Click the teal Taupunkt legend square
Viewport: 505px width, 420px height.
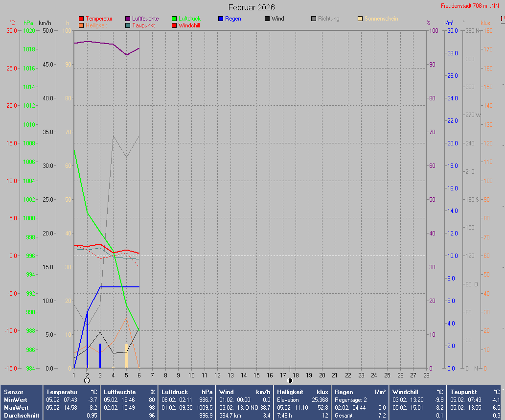(128, 25)
